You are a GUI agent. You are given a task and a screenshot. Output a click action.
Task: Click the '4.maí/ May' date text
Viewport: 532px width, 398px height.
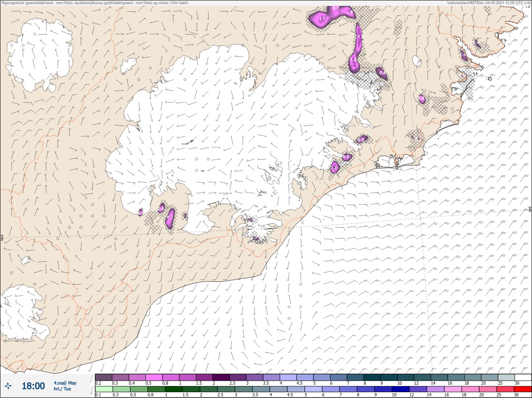coord(65,383)
